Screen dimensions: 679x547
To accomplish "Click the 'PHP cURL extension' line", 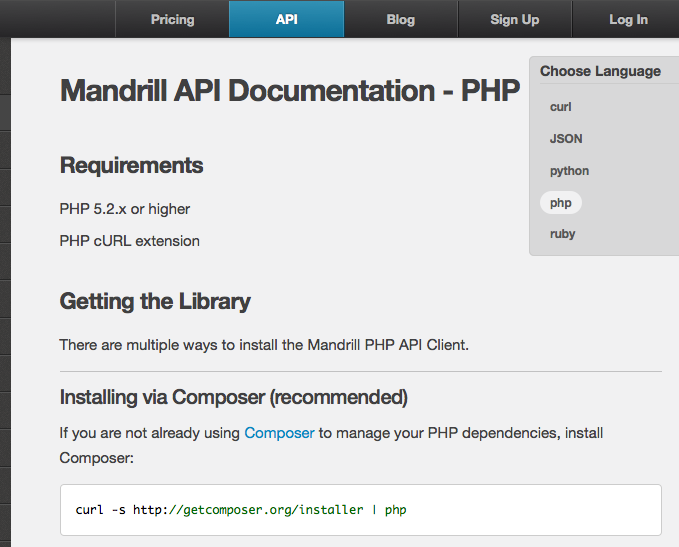I will tap(129, 241).
